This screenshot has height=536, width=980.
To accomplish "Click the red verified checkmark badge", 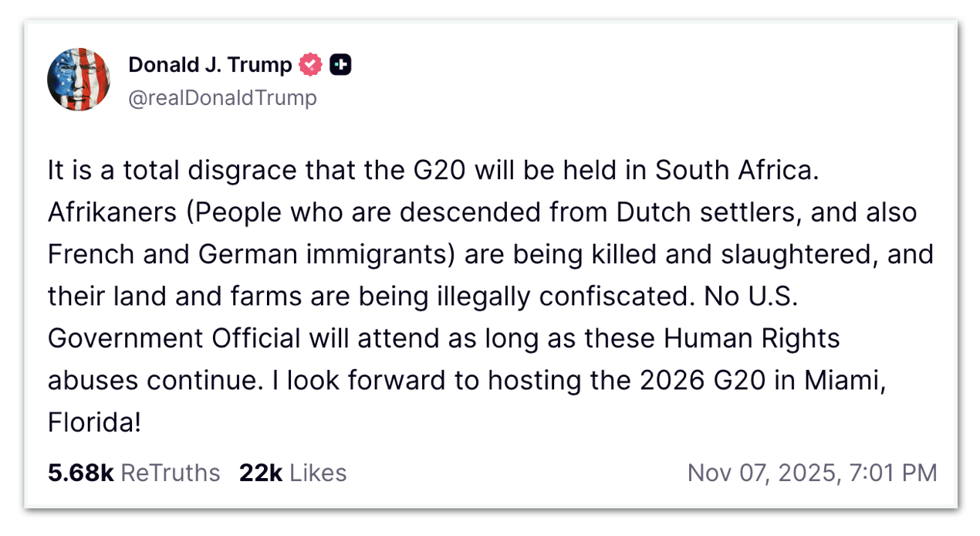I will [x=310, y=66].
